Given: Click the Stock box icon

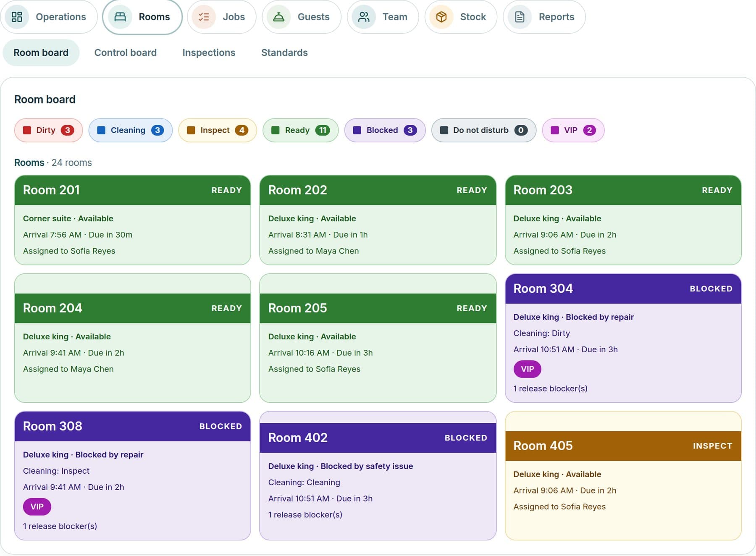Looking at the screenshot, I should pyautogui.click(x=441, y=17).
